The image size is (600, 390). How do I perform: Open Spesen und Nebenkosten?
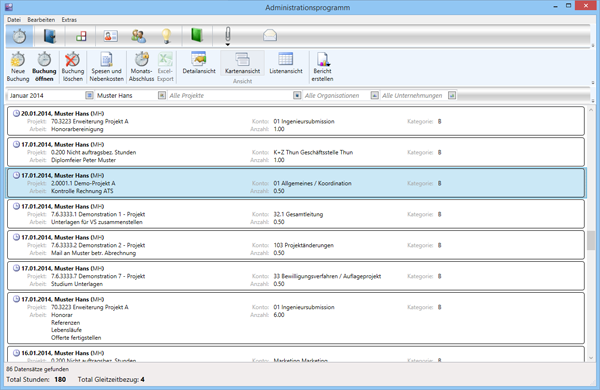[x=106, y=67]
